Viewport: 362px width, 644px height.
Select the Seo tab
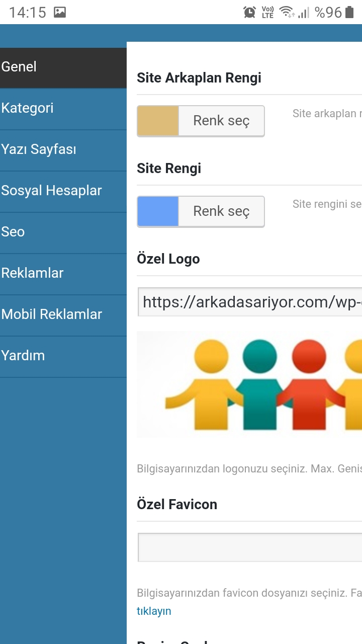63,233
